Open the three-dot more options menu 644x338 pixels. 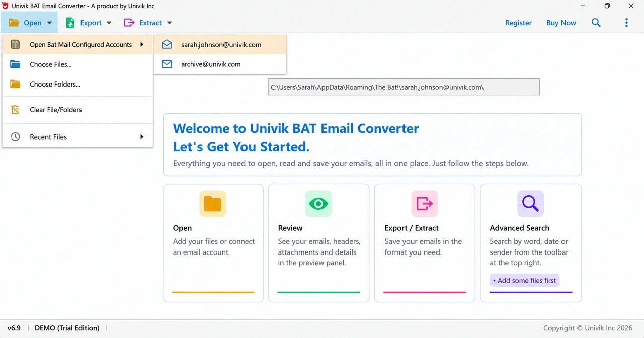pyautogui.click(x=626, y=23)
